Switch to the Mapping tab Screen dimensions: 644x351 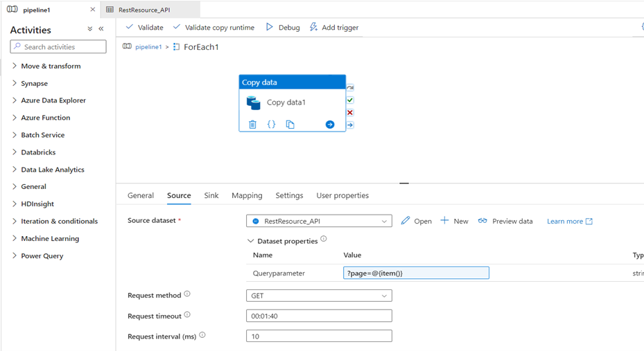tap(247, 196)
